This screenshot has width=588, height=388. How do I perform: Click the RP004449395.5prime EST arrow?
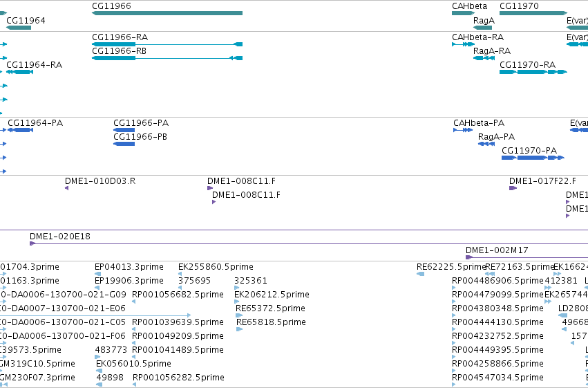pyautogui.click(x=454, y=358)
